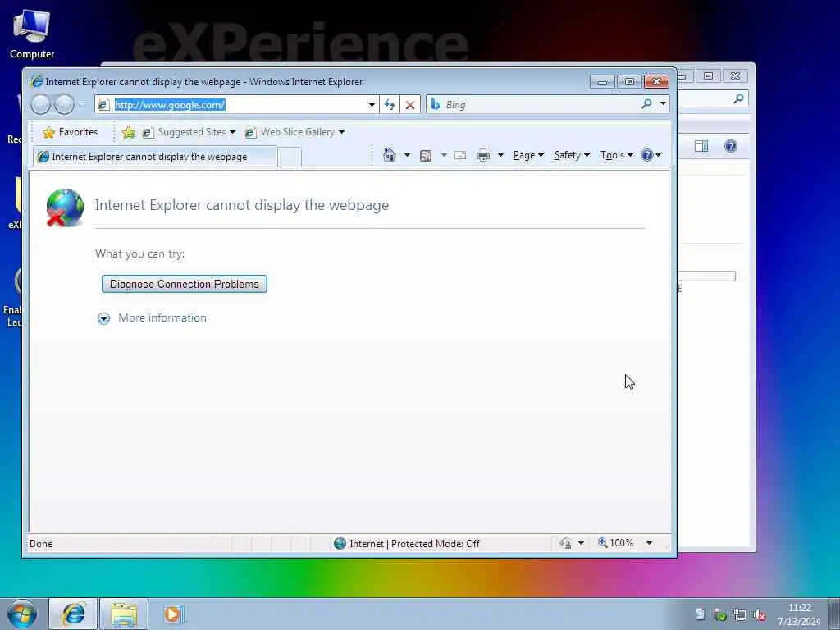Click the privacy lock icon in the status bar
Image resolution: width=840 pixels, height=630 pixels.
click(564, 543)
